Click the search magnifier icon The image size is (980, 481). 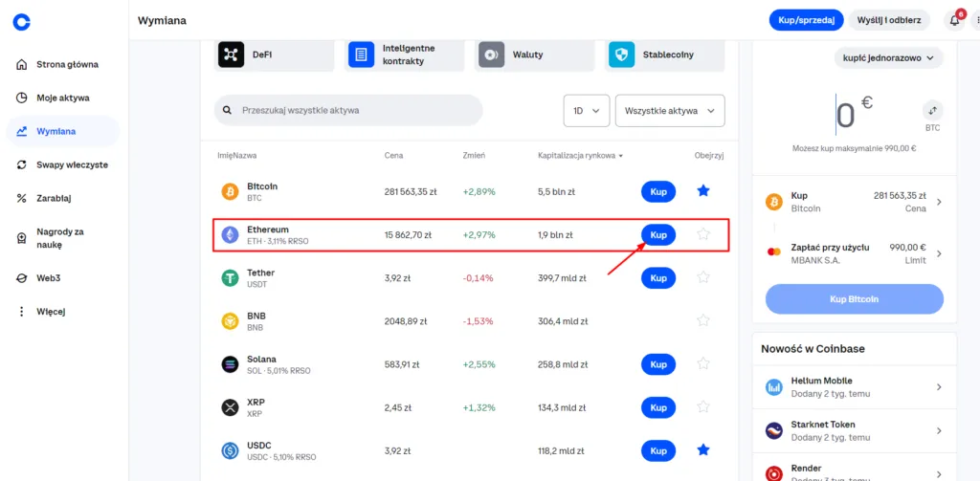tap(227, 111)
